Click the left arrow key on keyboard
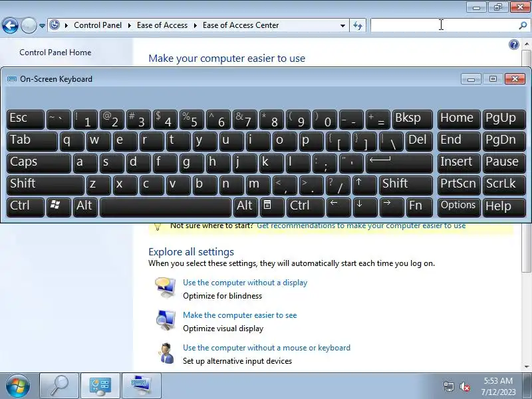The height and width of the screenshot is (399, 532). (338, 207)
